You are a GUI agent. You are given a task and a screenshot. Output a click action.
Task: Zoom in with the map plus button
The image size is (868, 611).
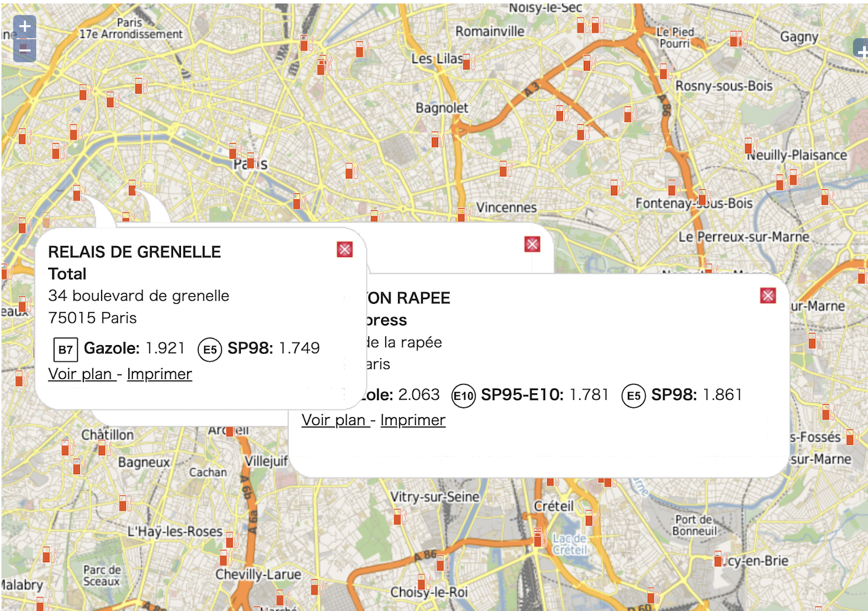click(24, 27)
